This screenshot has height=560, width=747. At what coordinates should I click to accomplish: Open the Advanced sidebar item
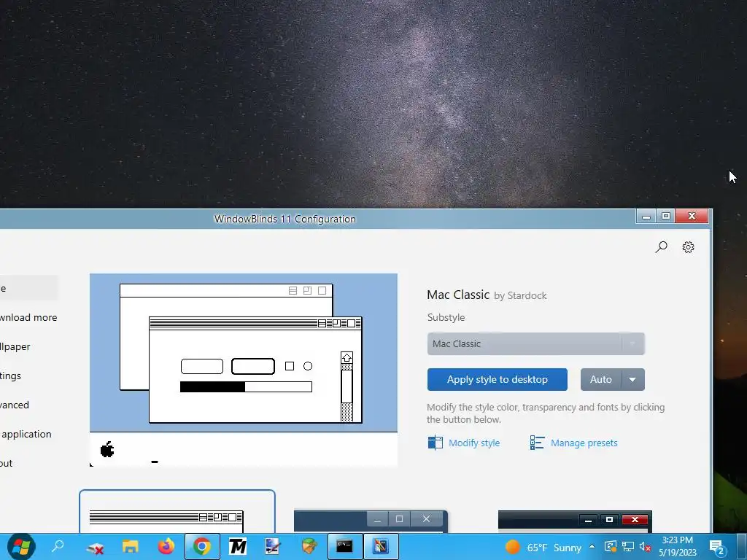tap(15, 405)
